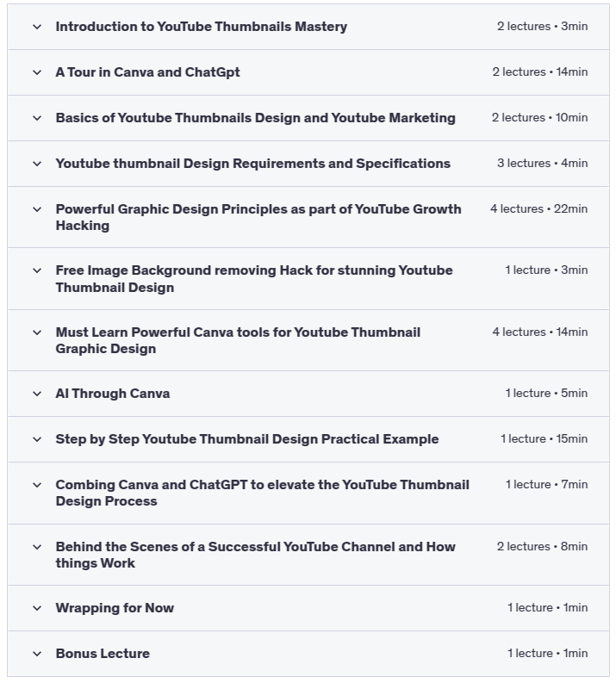616x683 pixels.
Task: Expand the Introduction to YouTube Thumbnails Mastery chevron
Action: (x=37, y=27)
